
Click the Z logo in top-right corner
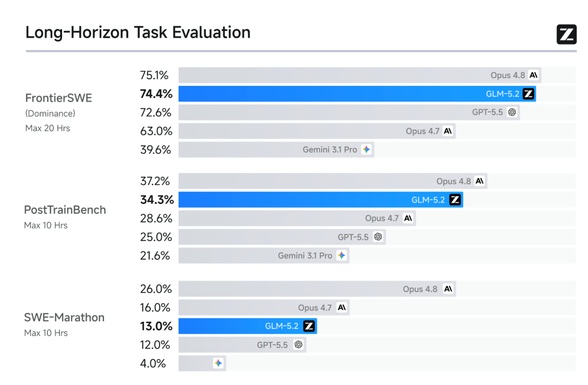click(566, 34)
